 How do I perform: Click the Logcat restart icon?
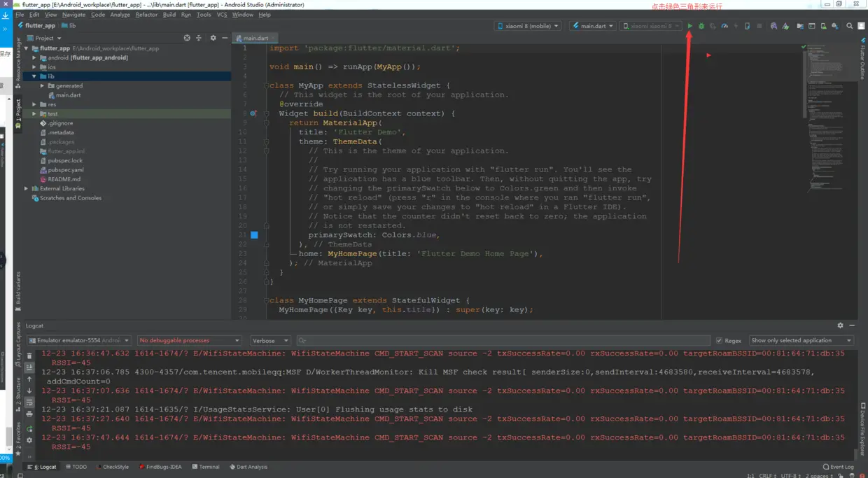[29, 428]
